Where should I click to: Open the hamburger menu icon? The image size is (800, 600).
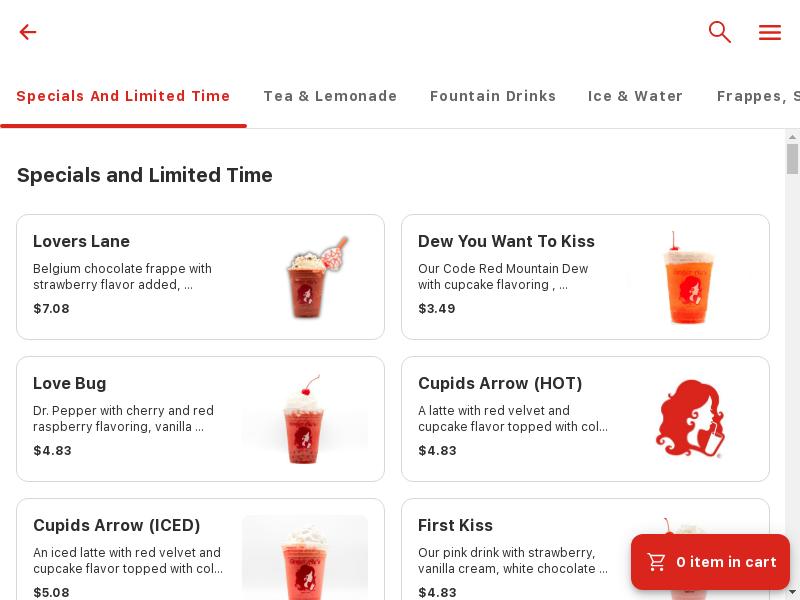[769, 32]
